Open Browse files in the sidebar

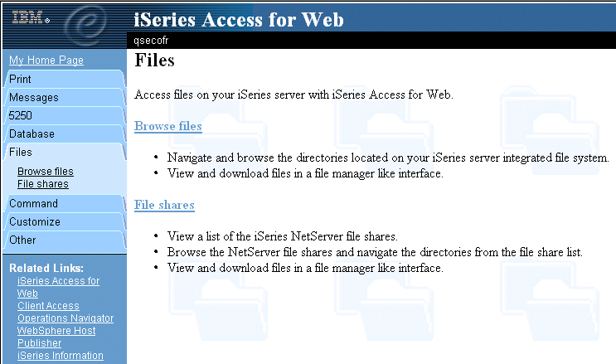[46, 172]
